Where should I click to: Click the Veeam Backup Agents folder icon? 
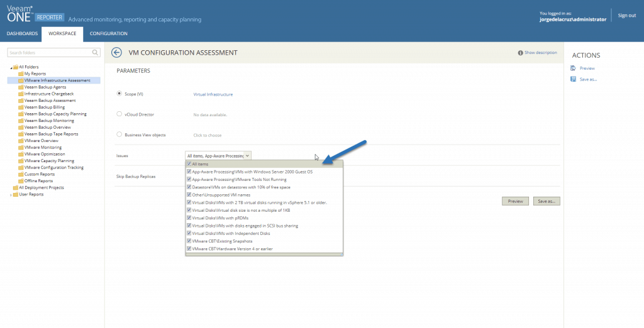(x=21, y=87)
